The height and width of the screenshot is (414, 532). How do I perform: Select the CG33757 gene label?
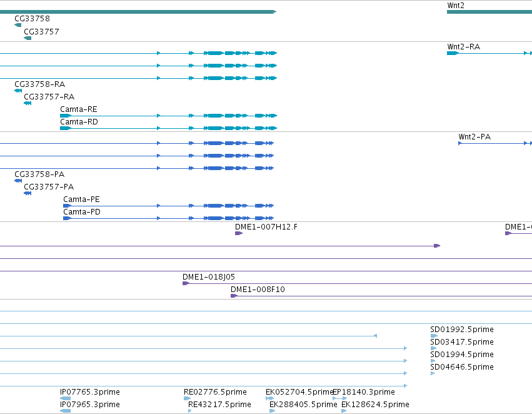coord(41,32)
